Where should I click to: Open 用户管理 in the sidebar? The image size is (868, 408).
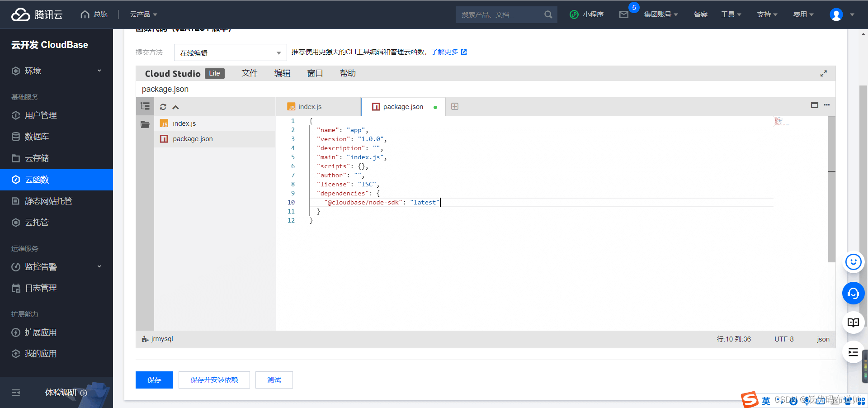coord(57,115)
